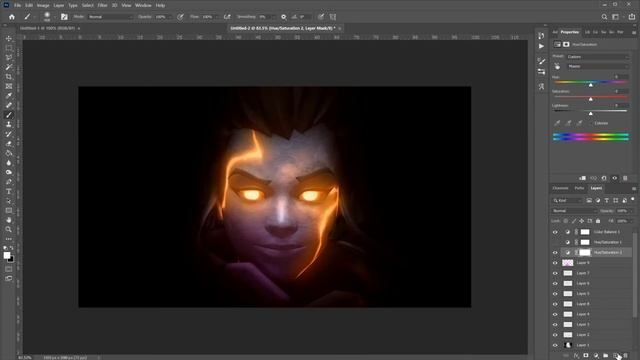Open the brush Opacity dropdown in options bar
This screenshot has width=640, height=360.
click(169, 17)
